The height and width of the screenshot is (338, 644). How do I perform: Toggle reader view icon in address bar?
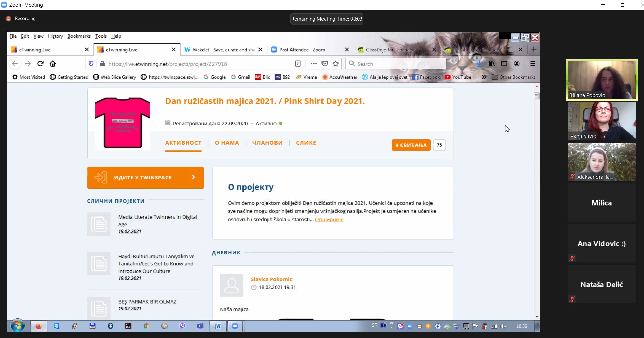pos(298,64)
